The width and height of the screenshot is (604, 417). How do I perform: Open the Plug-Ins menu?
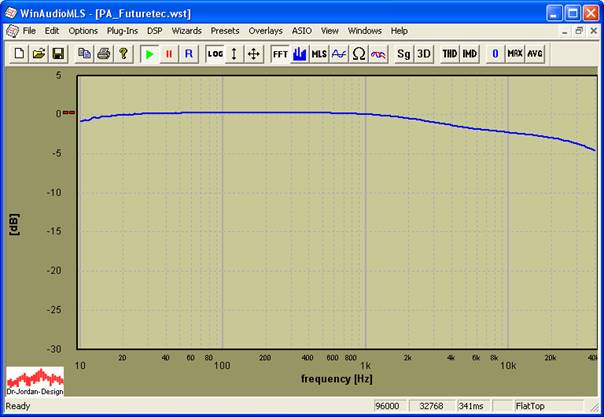122,31
